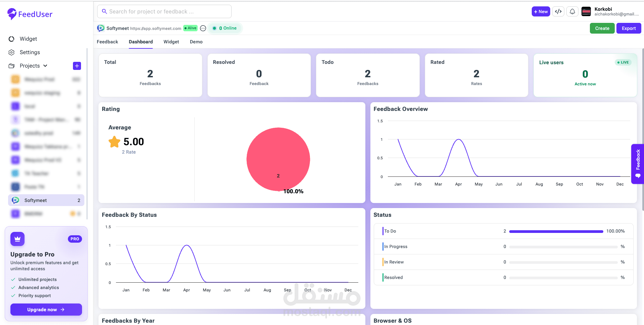Add a project with the plus icon
Viewport: 644px width, 325px height.
(77, 66)
